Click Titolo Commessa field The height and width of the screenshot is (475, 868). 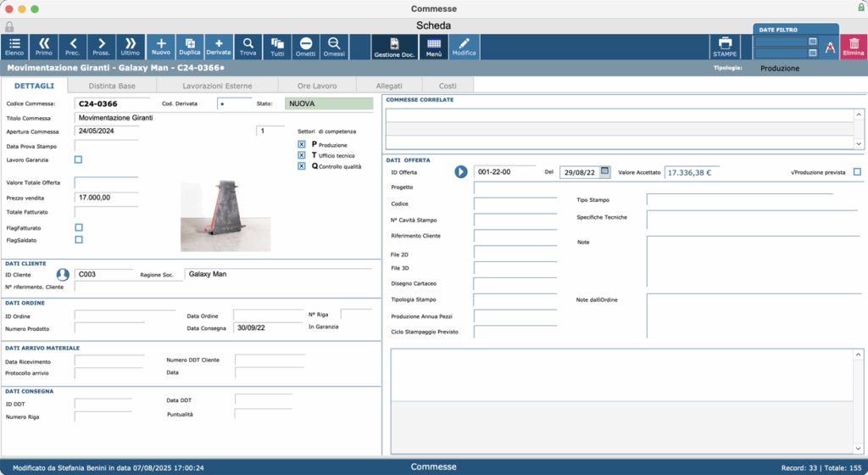coord(224,118)
